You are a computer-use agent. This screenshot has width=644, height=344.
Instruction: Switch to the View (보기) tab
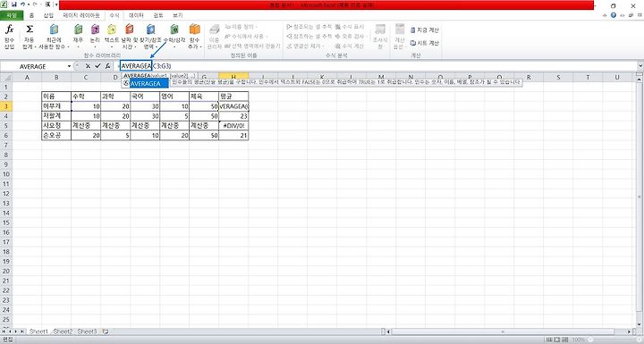[x=177, y=15]
